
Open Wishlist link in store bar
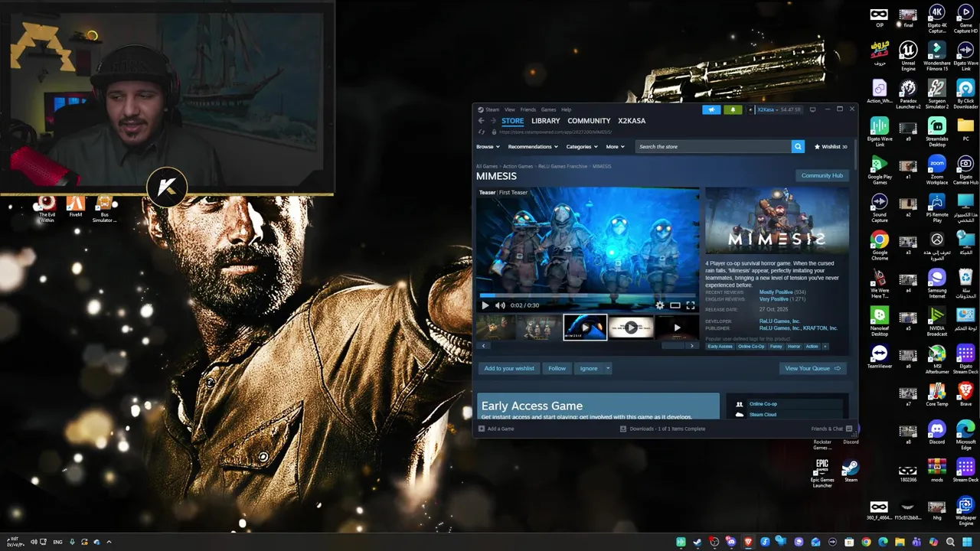coord(830,146)
